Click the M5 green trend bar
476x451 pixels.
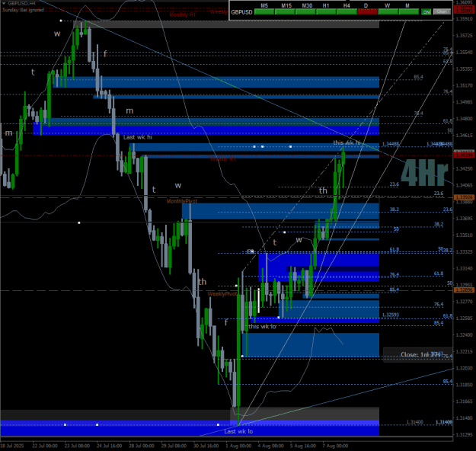point(264,12)
